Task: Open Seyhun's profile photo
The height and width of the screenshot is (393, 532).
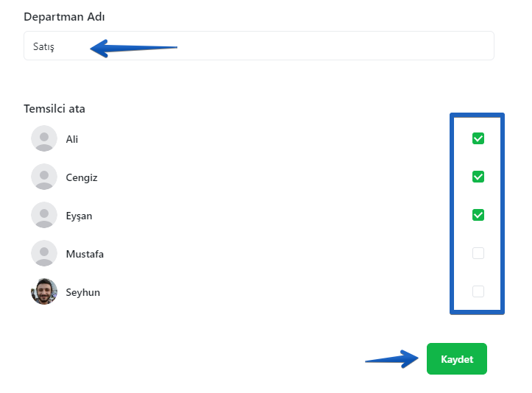Action: [x=44, y=291]
